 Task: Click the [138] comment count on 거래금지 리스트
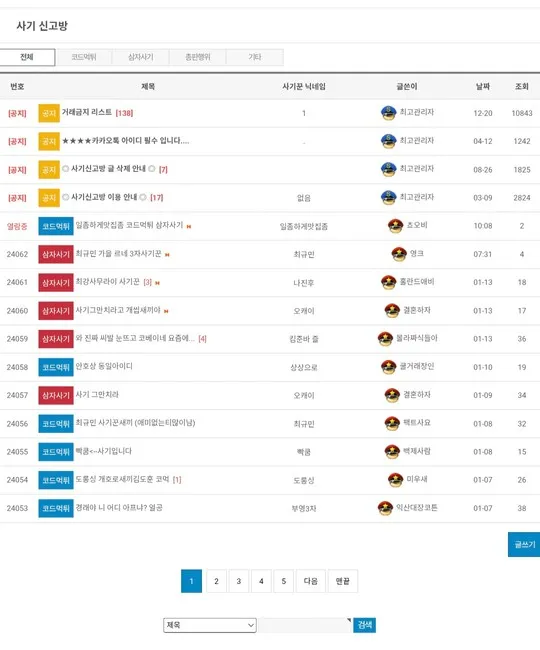[124, 113]
